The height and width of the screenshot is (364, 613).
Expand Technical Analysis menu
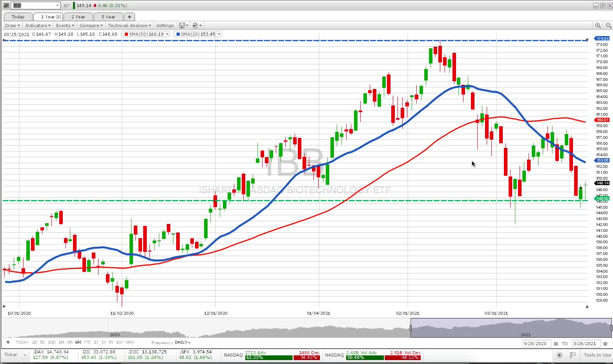[x=130, y=25]
